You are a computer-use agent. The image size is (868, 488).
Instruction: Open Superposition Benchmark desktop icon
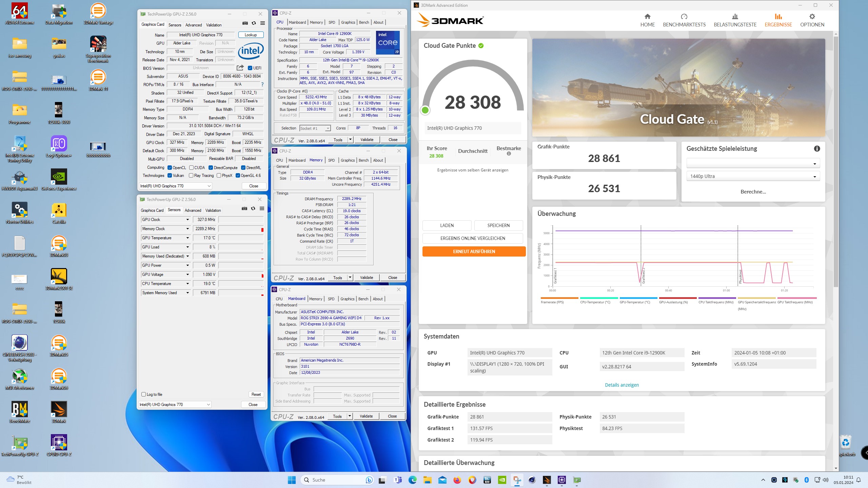[x=98, y=49]
